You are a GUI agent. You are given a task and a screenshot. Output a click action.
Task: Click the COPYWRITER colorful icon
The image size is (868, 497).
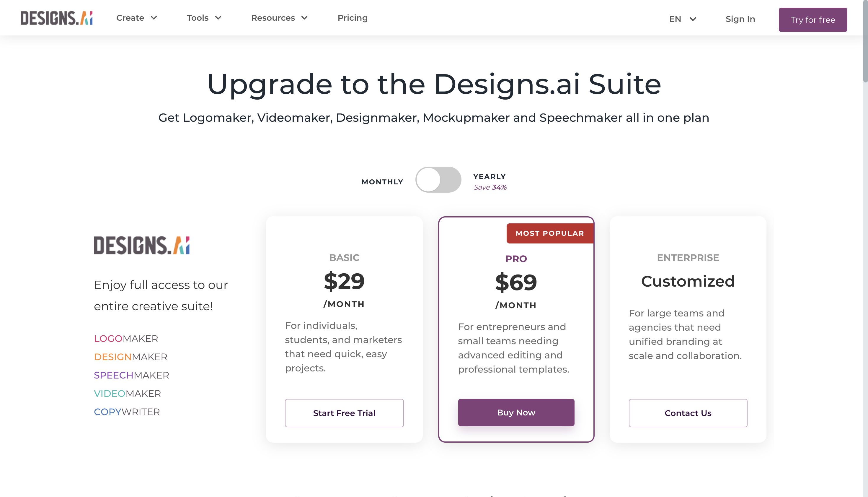127,412
